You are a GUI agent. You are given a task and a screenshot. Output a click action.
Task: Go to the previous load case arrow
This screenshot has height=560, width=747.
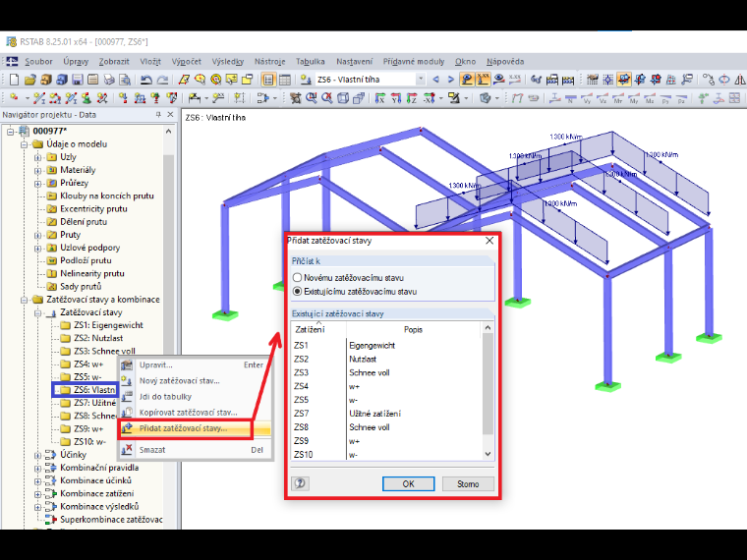point(435,80)
